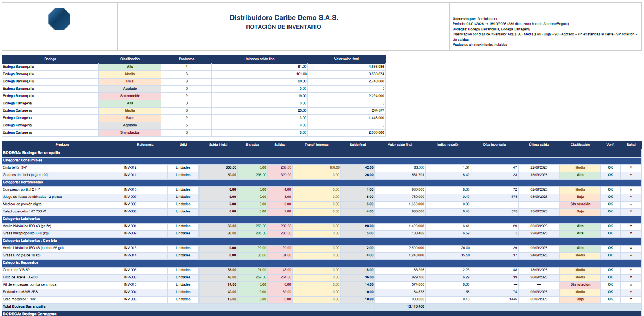Click date 30/09/2026 for Aceite hidráulico ISO 68
The height and width of the screenshot is (316, 644).
539,226
